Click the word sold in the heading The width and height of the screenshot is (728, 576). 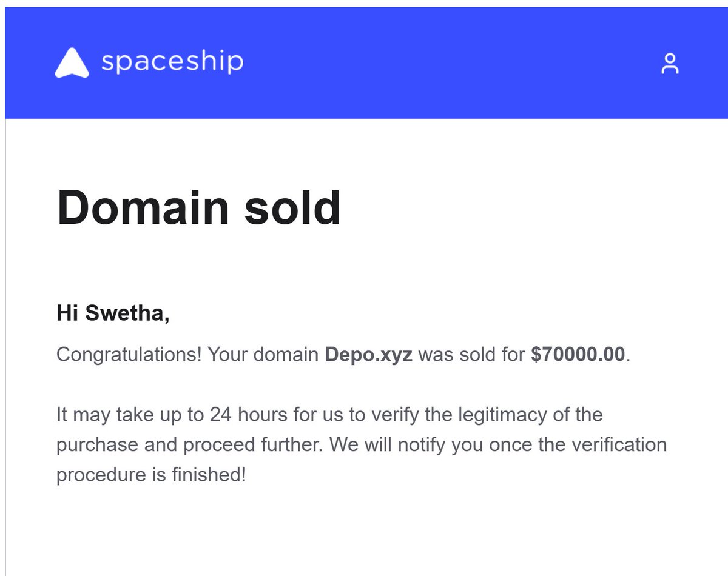click(292, 207)
